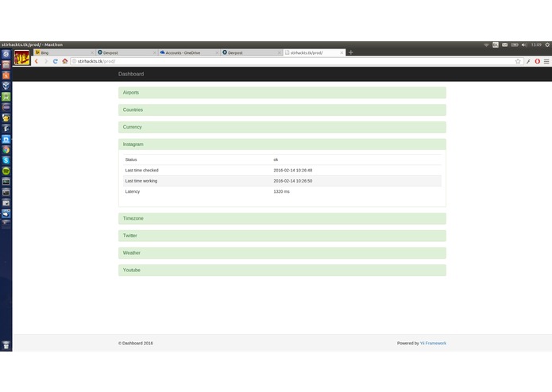Open the Maxthon hamburger menu
Image resolution: width=552 pixels, height=392 pixels.
546,61
